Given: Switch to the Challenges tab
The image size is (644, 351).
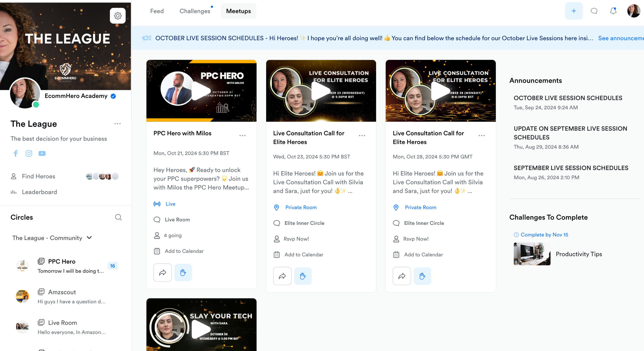Looking at the screenshot, I should pos(195,11).
